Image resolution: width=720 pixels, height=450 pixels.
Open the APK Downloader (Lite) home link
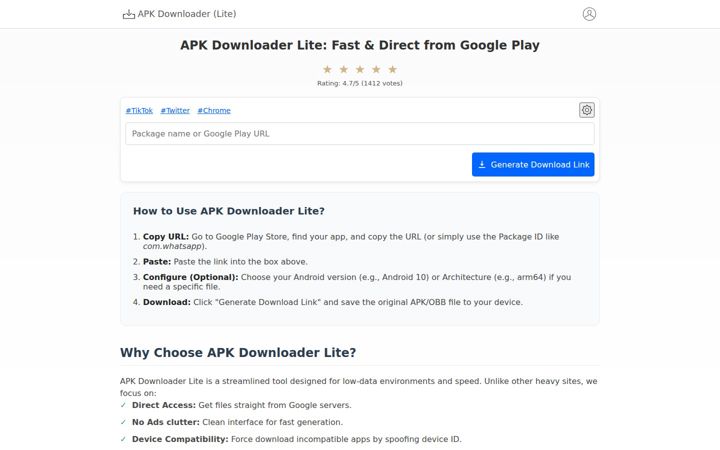(x=180, y=14)
